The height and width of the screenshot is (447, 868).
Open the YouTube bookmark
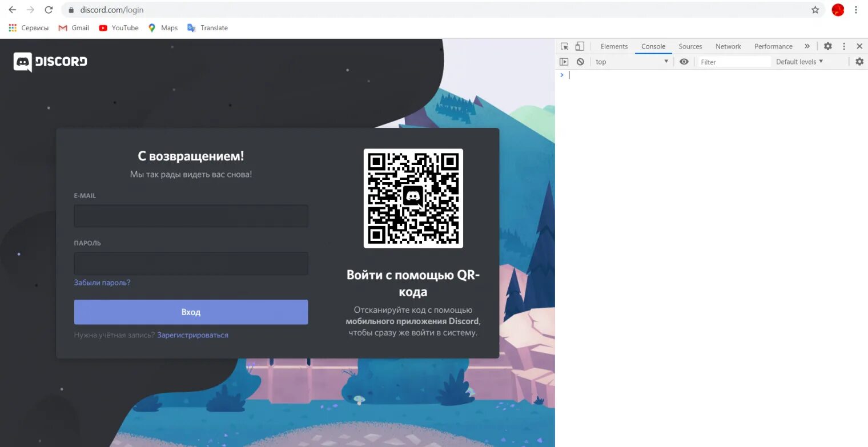[118, 27]
